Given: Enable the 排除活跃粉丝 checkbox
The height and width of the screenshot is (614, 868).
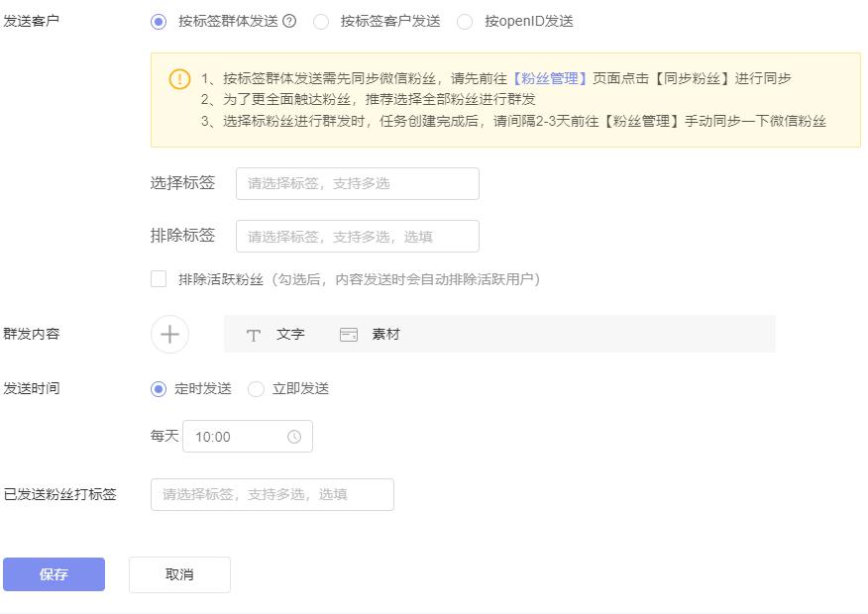Looking at the screenshot, I should click(x=159, y=279).
